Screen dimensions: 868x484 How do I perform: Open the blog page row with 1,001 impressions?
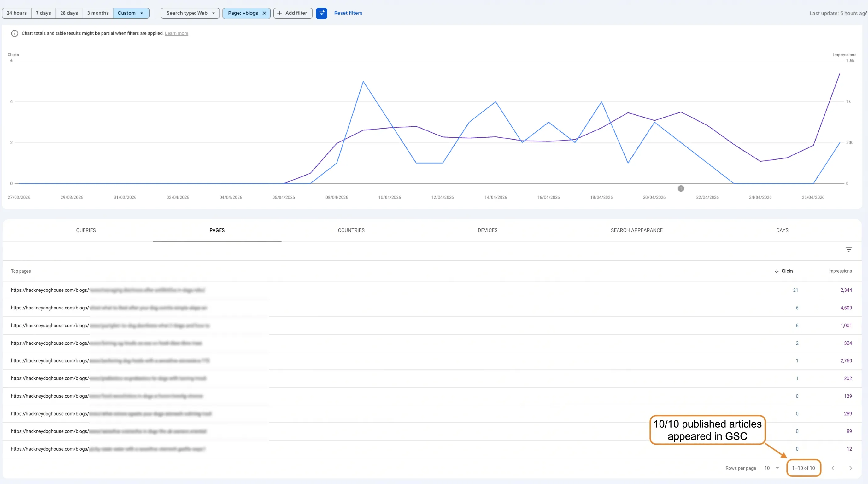(x=432, y=326)
